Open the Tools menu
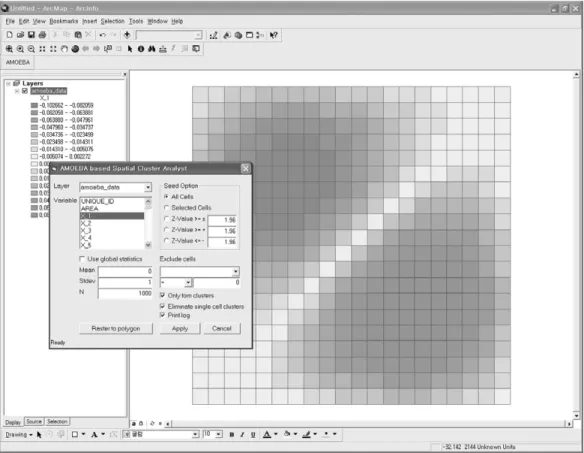 [136, 21]
